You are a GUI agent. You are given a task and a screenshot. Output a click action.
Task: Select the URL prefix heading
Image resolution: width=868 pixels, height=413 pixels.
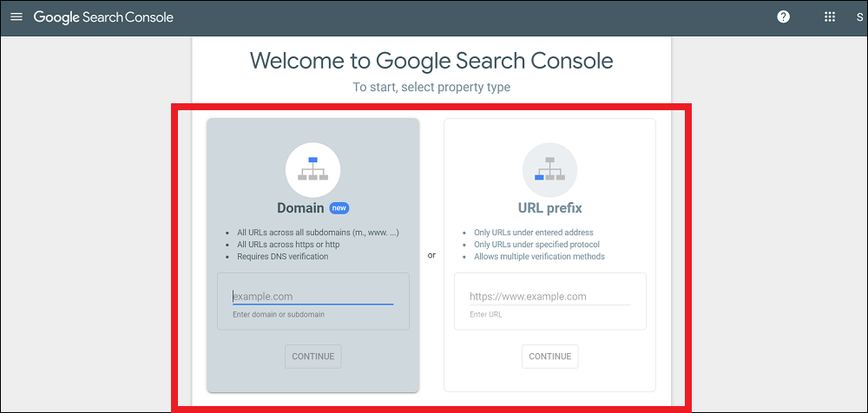(x=549, y=208)
